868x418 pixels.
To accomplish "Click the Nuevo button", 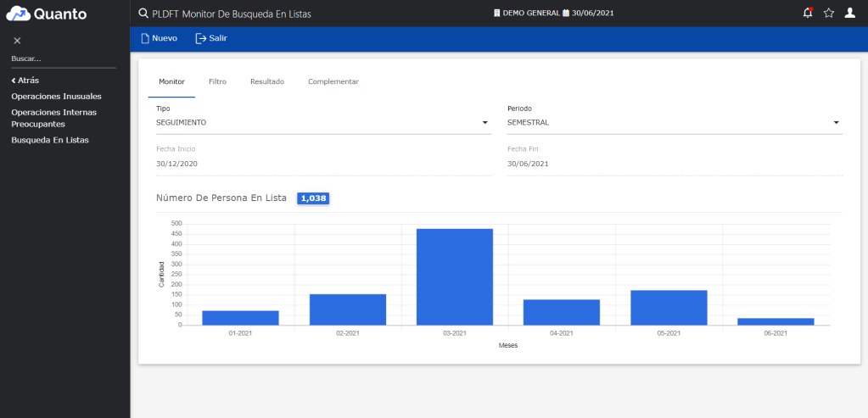I will 159,38.
